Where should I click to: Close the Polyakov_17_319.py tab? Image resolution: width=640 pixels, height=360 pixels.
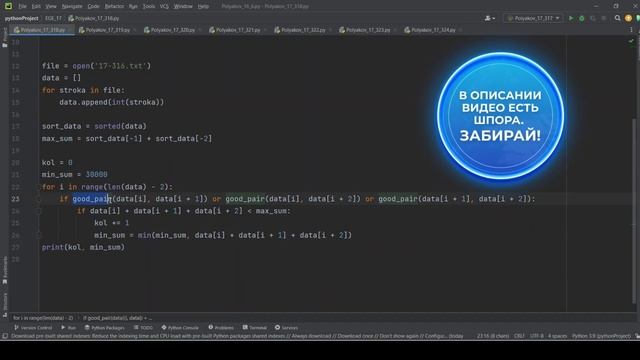[135, 30]
